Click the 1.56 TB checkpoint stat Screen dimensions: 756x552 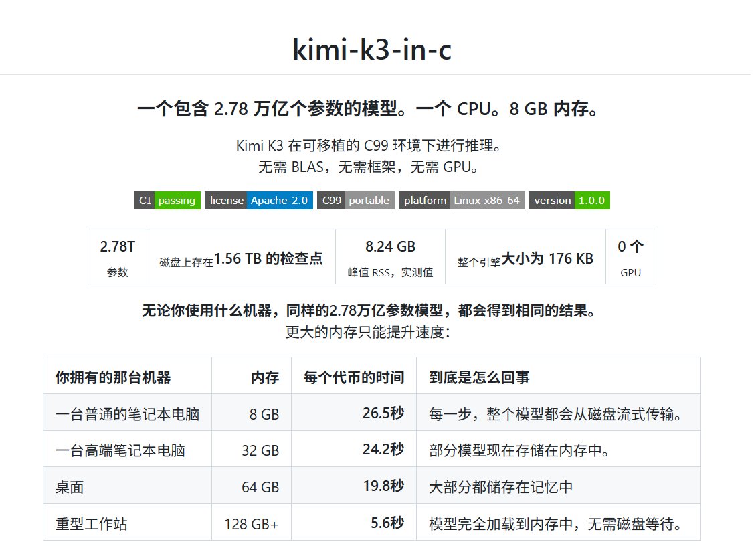(x=241, y=257)
